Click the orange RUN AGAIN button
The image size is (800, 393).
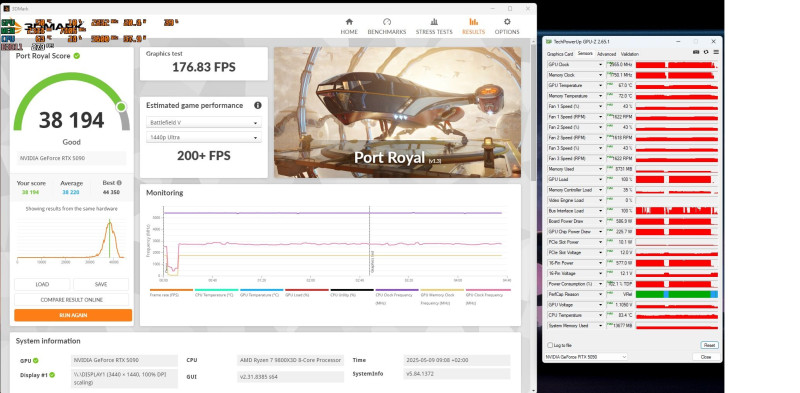pyautogui.click(x=73, y=315)
